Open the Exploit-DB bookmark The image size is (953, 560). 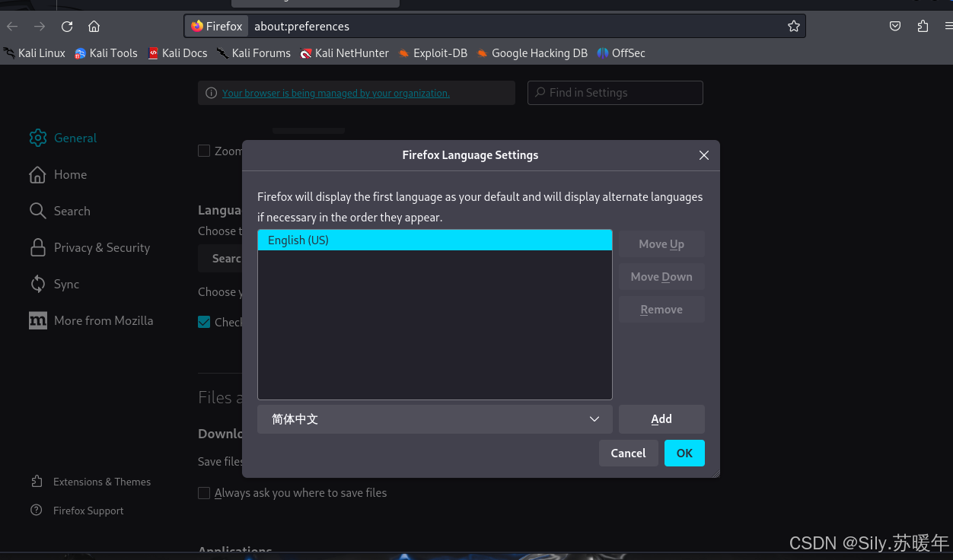pos(432,53)
